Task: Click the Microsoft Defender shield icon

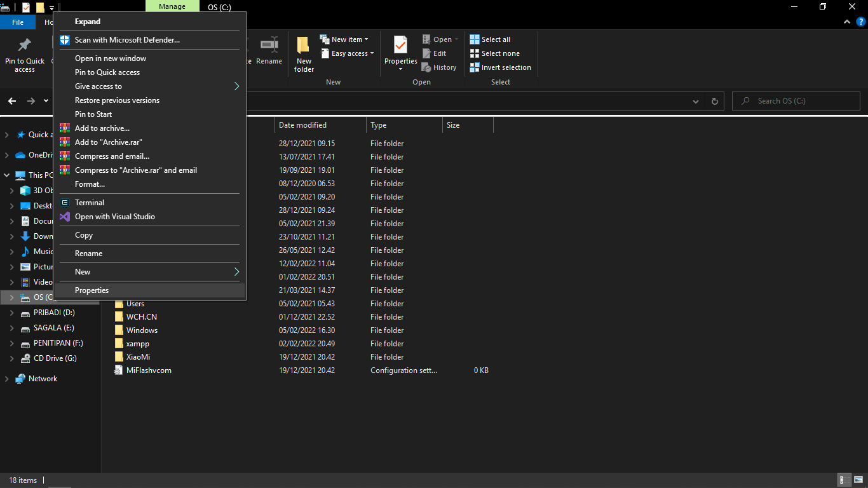Action: coord(65,40)
